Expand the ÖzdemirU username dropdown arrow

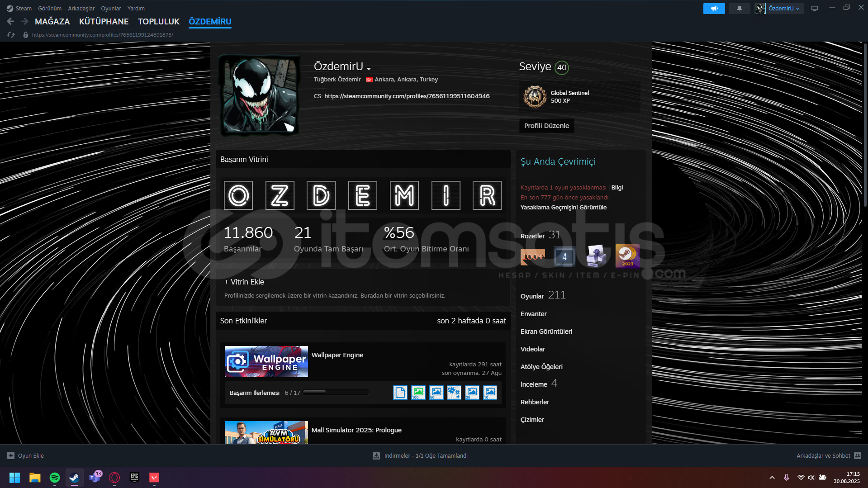[x=369, y=68]
